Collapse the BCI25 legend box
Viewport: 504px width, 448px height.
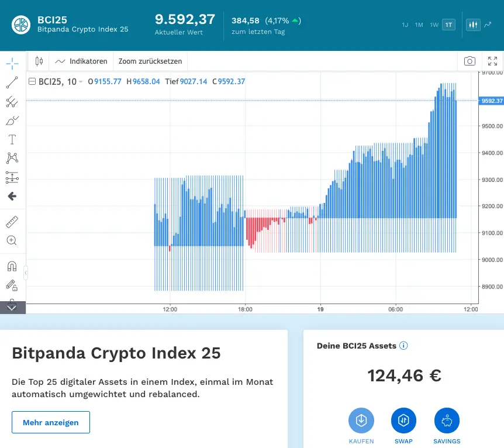(x=32, y=81)
